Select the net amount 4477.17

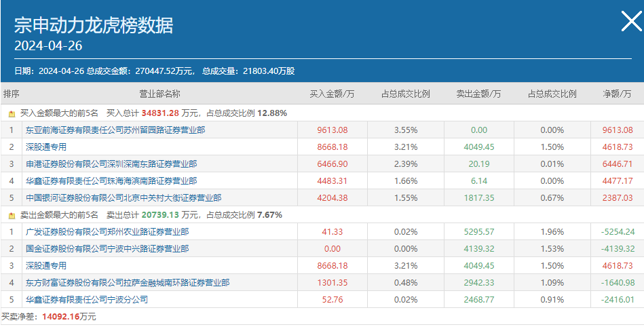point(618,180)
